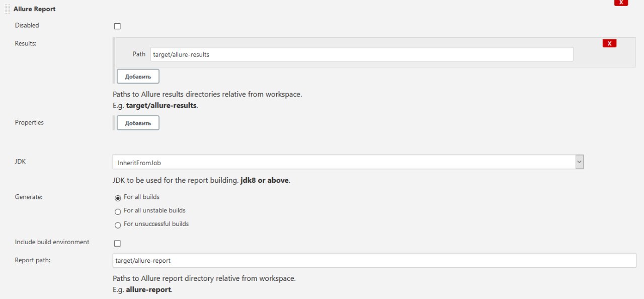This screenshot has height=299, width=644.
Task: Click the Allure Report section title
Action: (34, 9)
